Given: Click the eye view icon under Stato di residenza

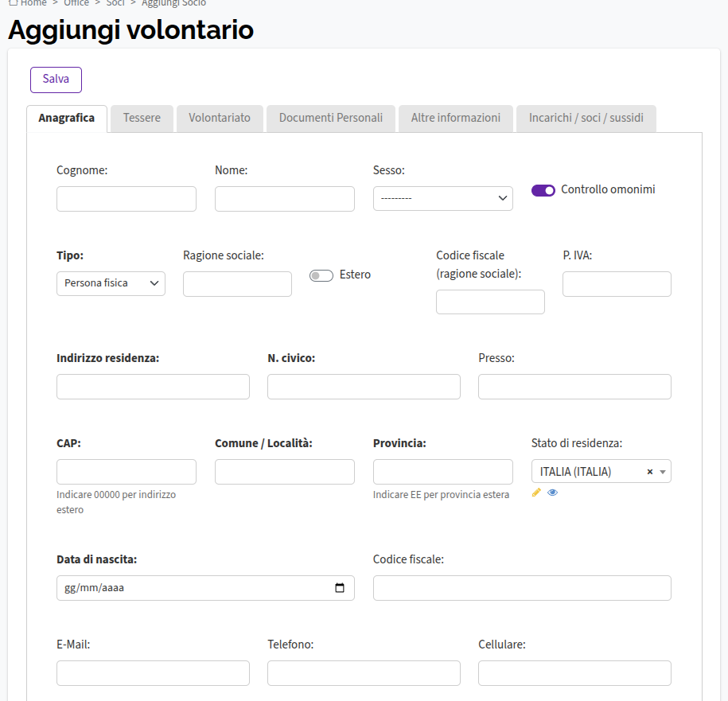Looking at the screenshot, I should point(552,493).
